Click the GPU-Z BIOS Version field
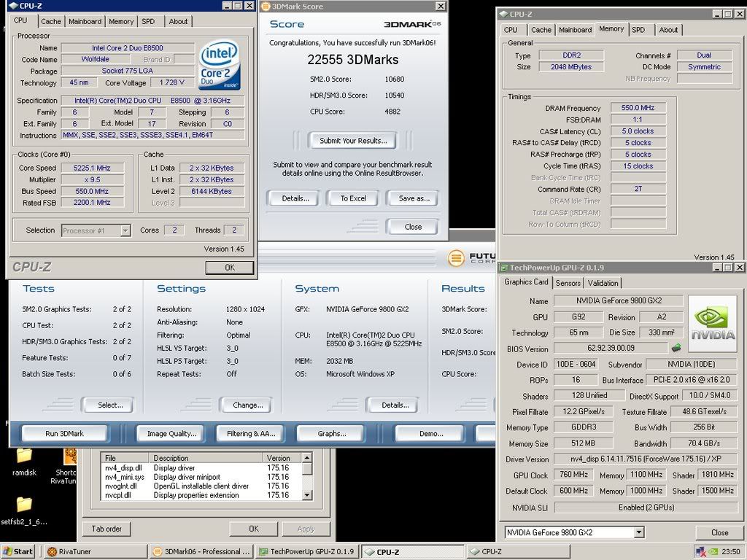The height and width of the screenshot is (560, 747). click(x=611, y=348)
